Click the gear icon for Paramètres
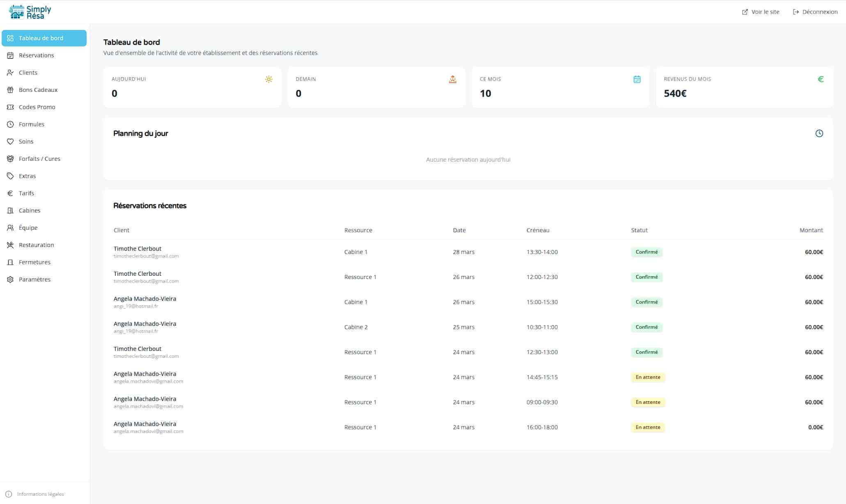Screen dimensions: 846x504 [10, 279]
